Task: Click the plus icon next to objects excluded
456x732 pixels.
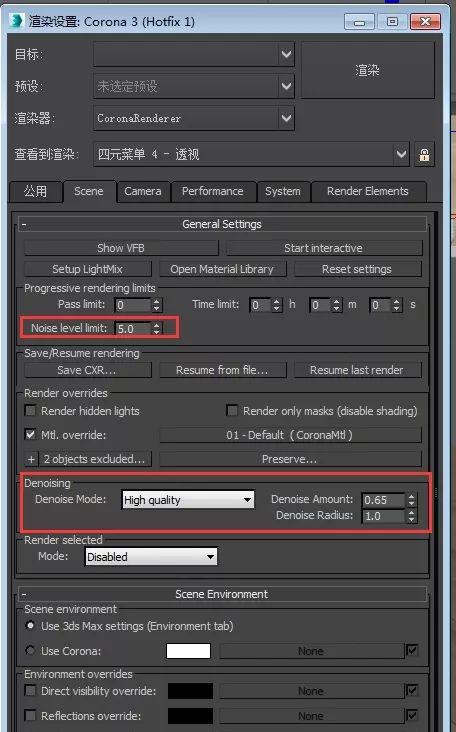Action: pos(31,459)
